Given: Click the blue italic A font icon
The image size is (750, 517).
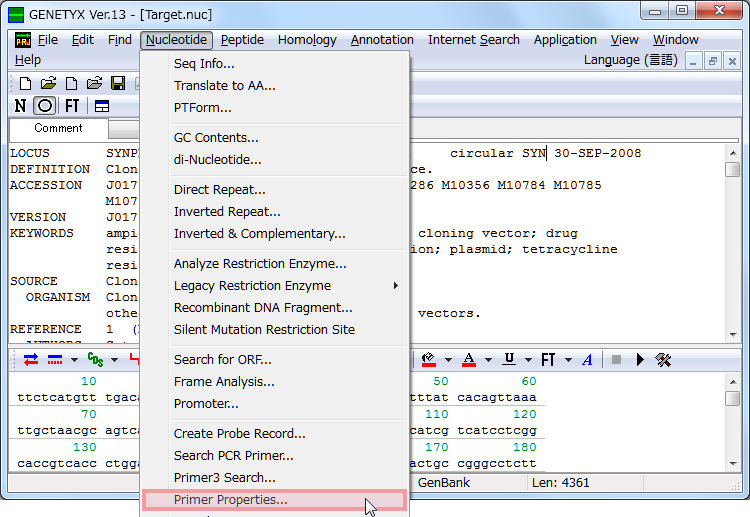Looking at the screenshot, I should [587, 360].
